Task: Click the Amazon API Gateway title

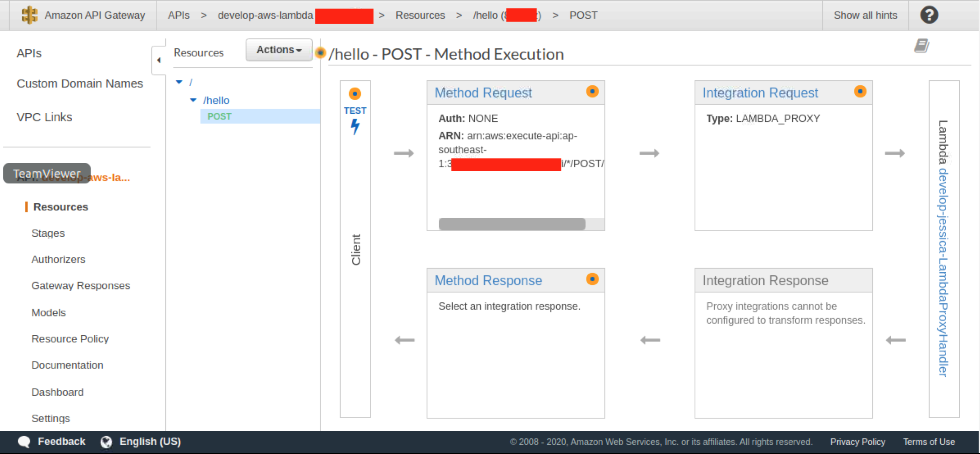Action: pyautogui.click(x=95, y=15)
